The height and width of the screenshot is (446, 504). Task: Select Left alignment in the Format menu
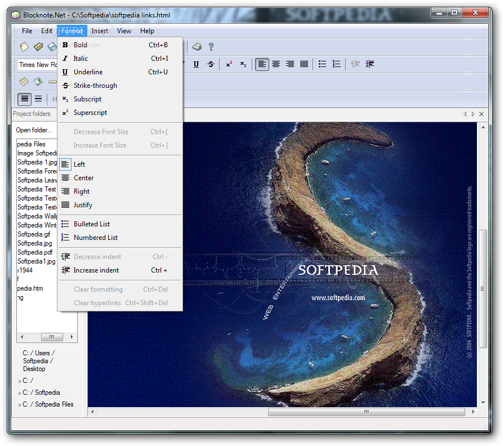tap(120, 164)
